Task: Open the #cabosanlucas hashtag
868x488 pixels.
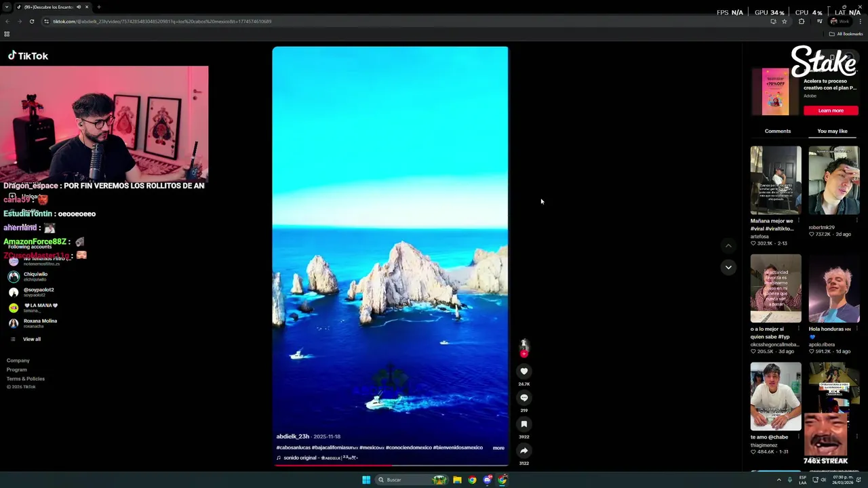Action: [x=293, y=448]
